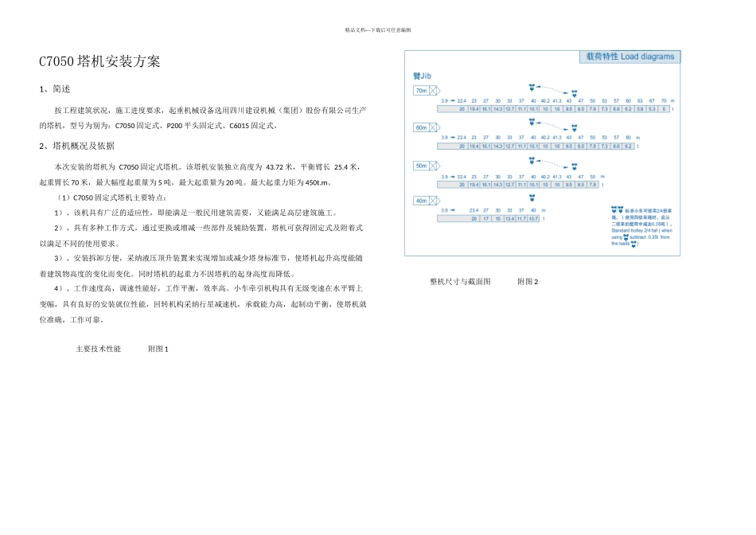Click the page header "精品文档---下载后可任意编辑"
Viewport: 756px width, 535px height.
(x=378, y=30)
